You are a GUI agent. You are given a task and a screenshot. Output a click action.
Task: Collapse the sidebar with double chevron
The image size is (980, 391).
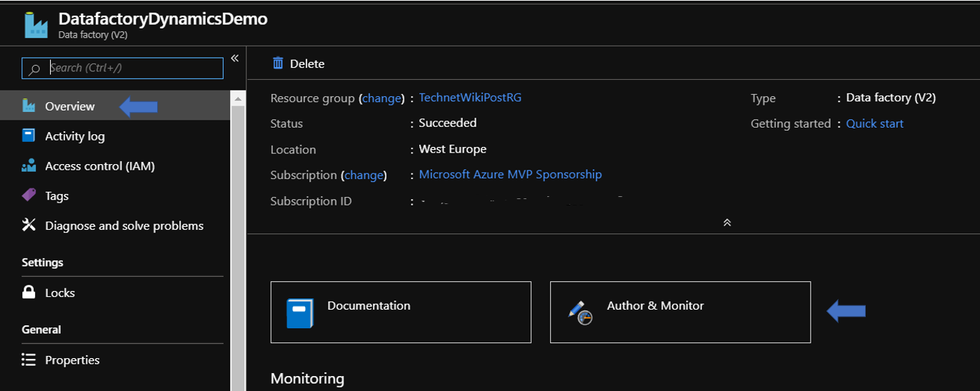234,59
